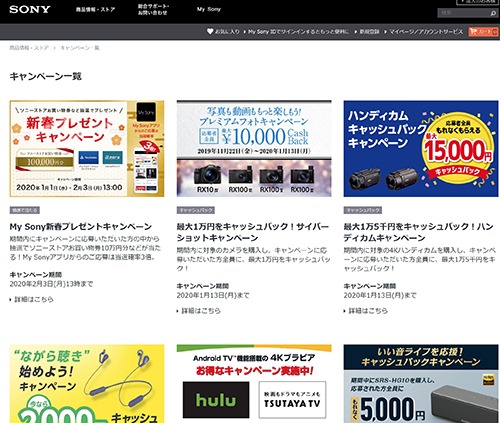Click キャンペーン一覧 breadcrumb text
Viewport: 500px width, 423px height.
[80, 48]
